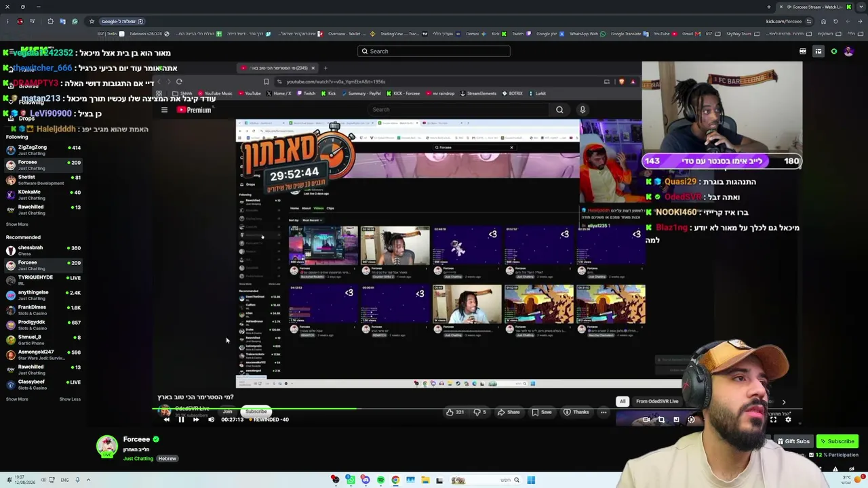Show next YouTube filter chips arrow
Screen dimensions: 868x488
pyautogui.click(x=784, y=402)
